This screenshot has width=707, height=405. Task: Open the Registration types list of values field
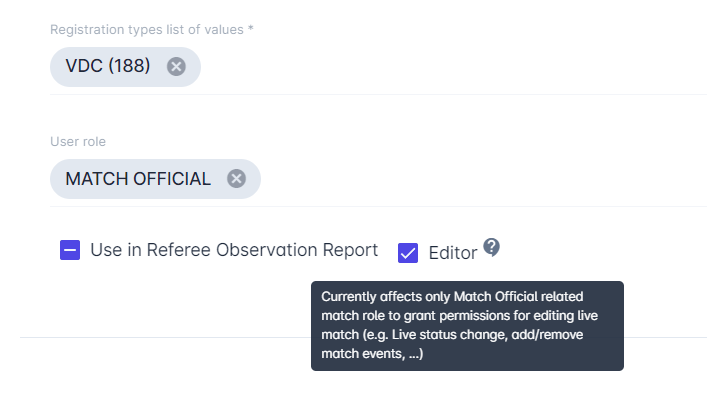click(450, 67)
